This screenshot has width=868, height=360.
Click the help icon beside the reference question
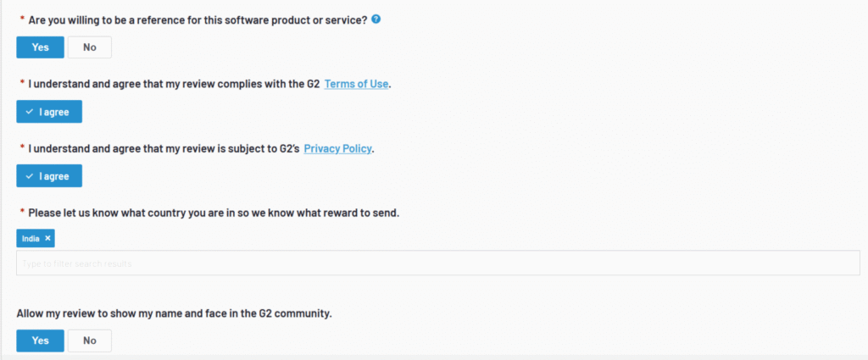coord(376,19)
